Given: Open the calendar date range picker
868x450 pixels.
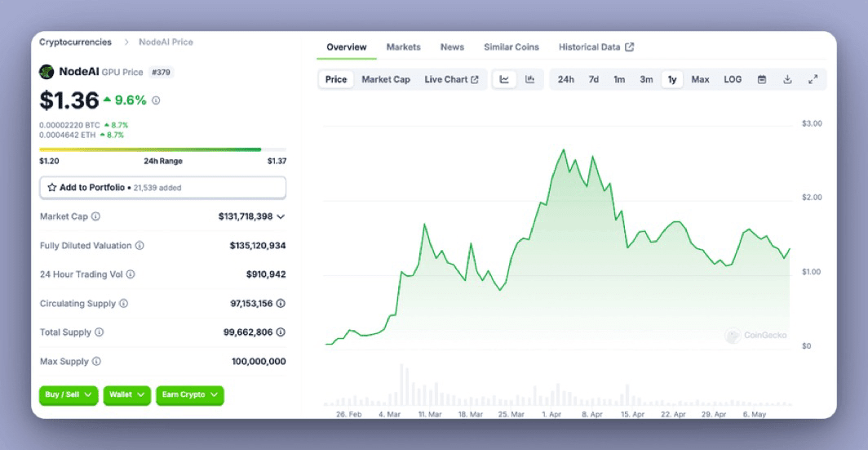Looking at the screenshot, I should (x=762, y=79).
